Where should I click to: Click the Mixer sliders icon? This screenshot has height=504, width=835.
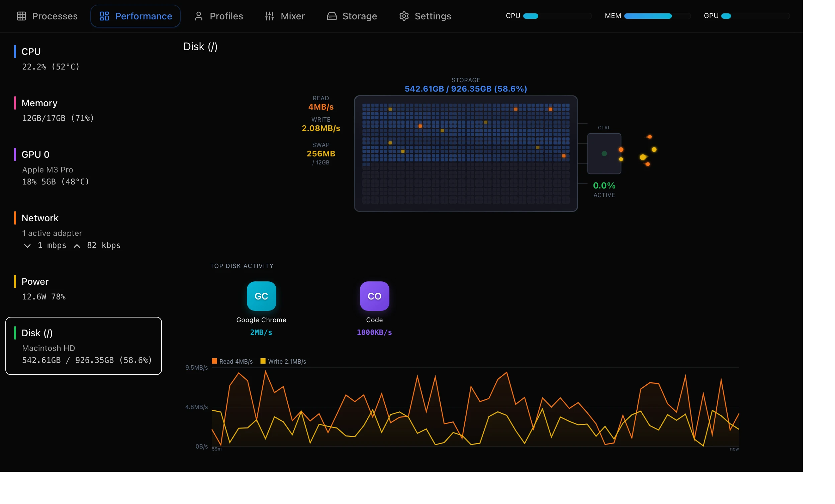pos(270,16)
